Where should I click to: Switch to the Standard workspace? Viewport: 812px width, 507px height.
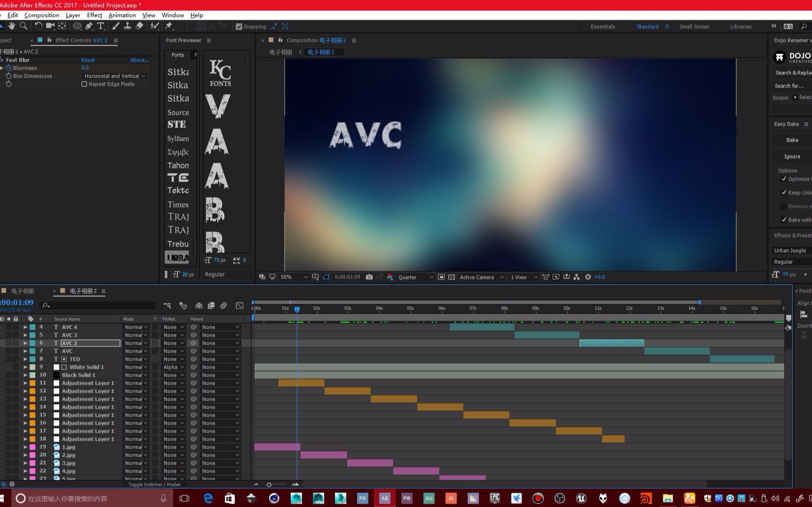click(647, 27)
